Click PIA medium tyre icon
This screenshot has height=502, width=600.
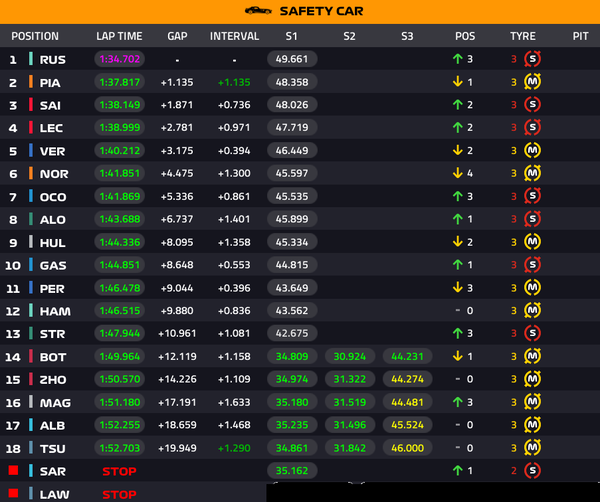[x=532, y=81]
